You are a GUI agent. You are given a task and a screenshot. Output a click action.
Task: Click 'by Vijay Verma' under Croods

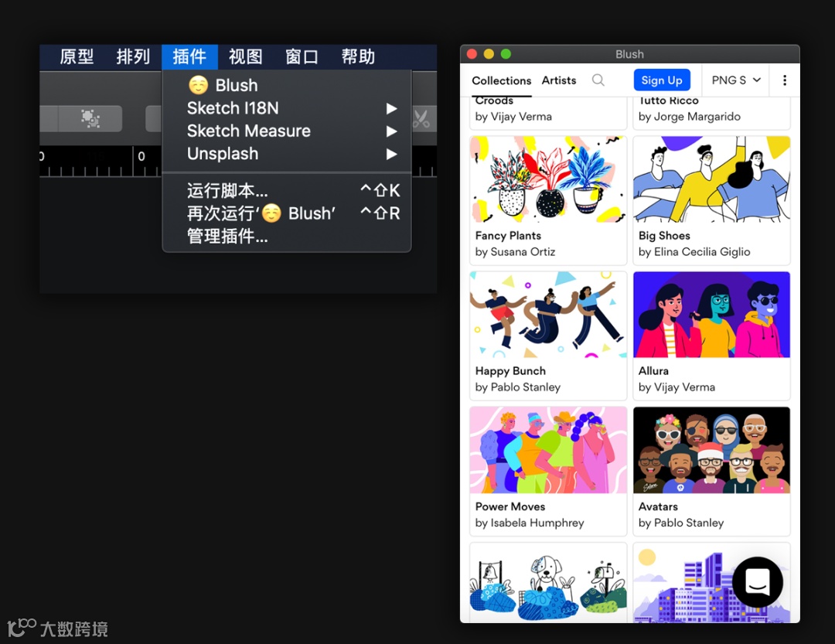[x=513, y=117]
